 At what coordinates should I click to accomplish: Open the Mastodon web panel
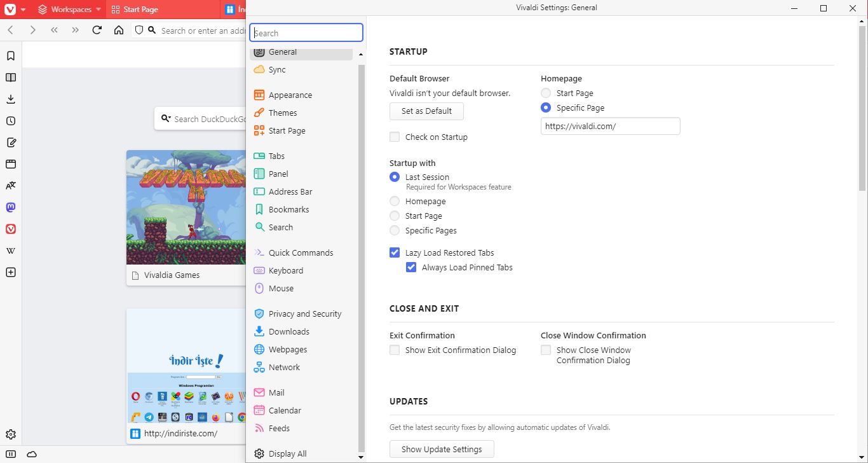pyautogui.click(x=11, y=207)
